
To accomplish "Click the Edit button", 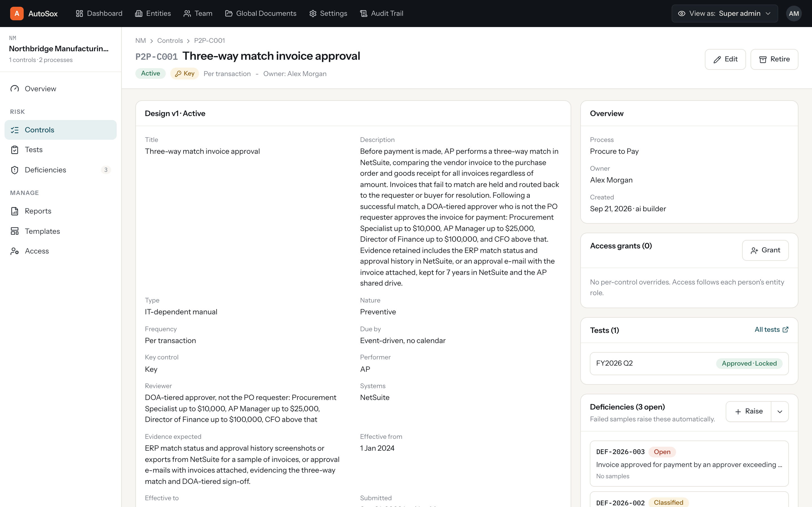I will tap(725, 59).
